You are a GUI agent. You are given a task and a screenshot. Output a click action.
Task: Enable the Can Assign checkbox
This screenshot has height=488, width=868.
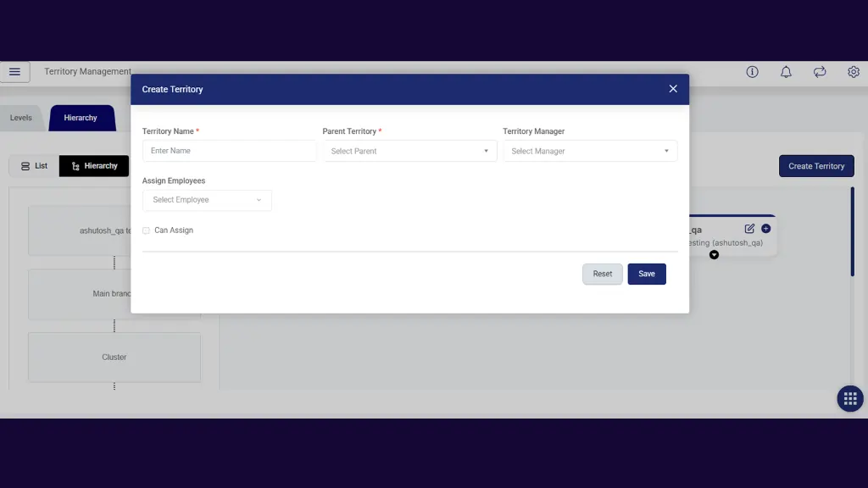pos(147,230)
